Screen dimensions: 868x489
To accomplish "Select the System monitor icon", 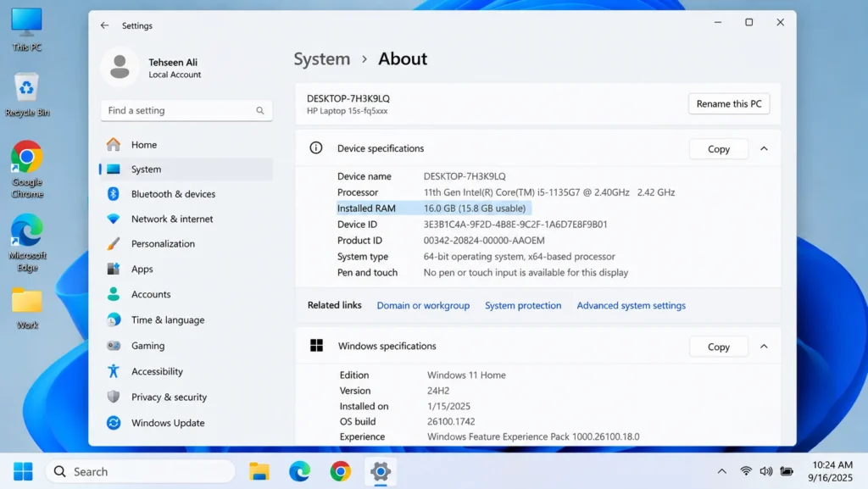I will coord(114,169).
